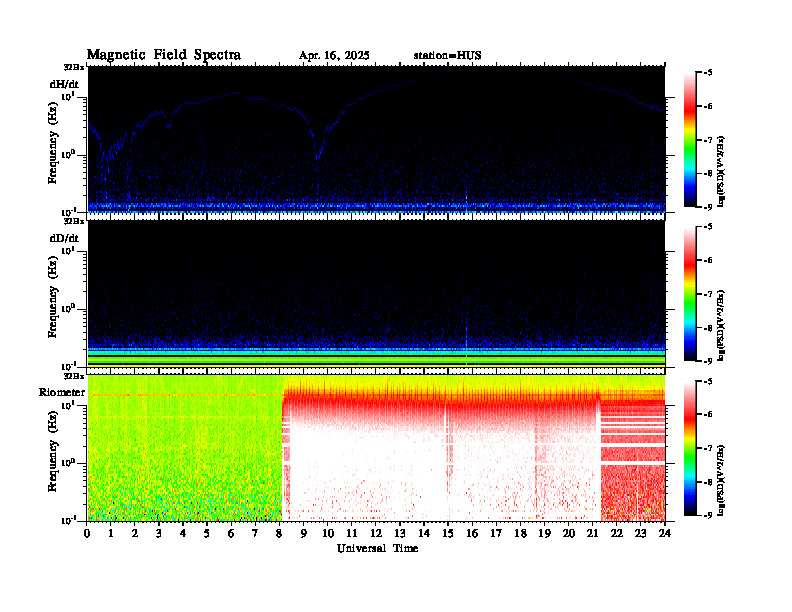Click the hour "3" tick label
Image resolution: width=792 pixels, height=612 pixels.
point(159,534)
